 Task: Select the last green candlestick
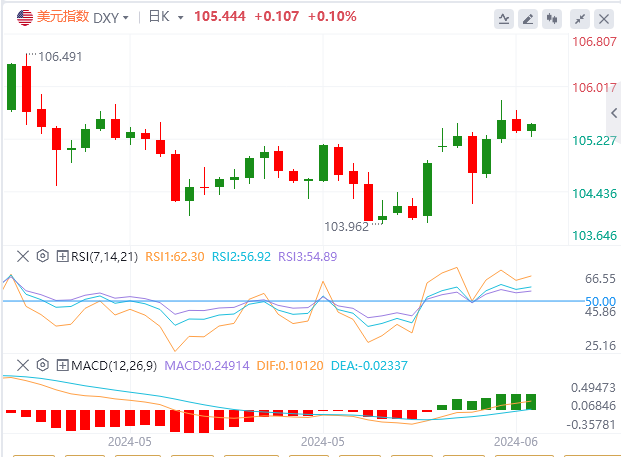click(x=531, y=128)
